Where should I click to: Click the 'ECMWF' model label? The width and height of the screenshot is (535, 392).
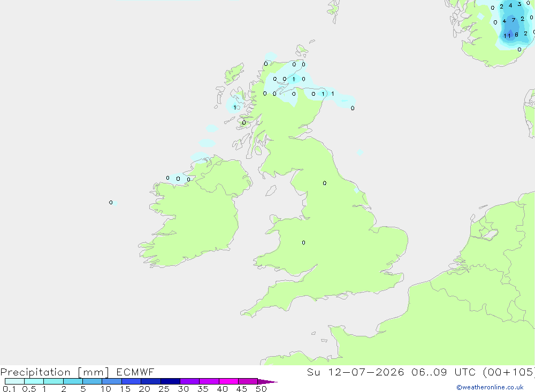[135, 372]
